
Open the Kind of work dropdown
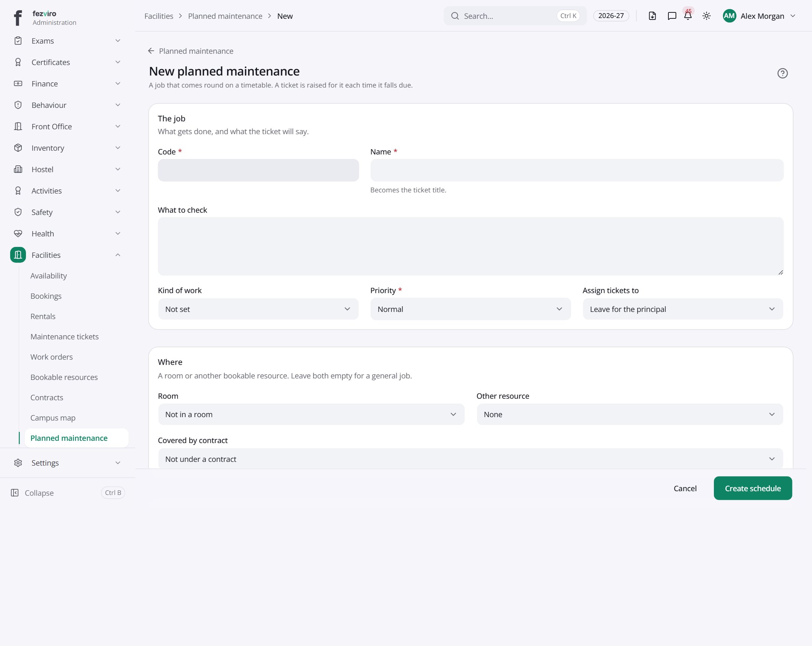258,309
